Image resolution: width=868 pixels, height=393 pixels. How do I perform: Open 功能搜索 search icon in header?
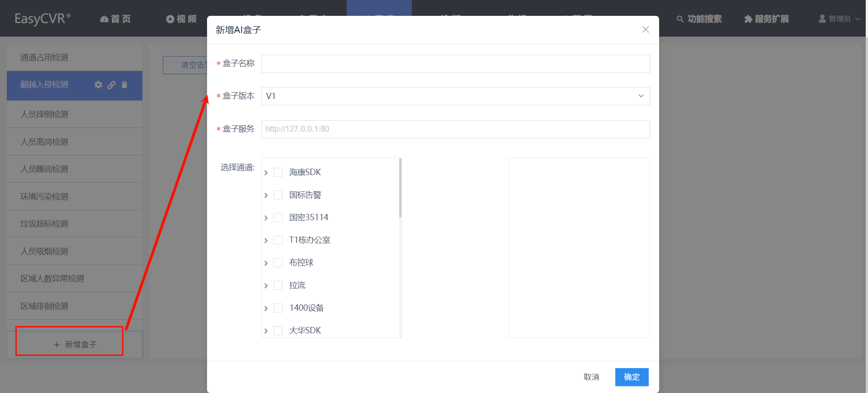click(x=680, y=19)
